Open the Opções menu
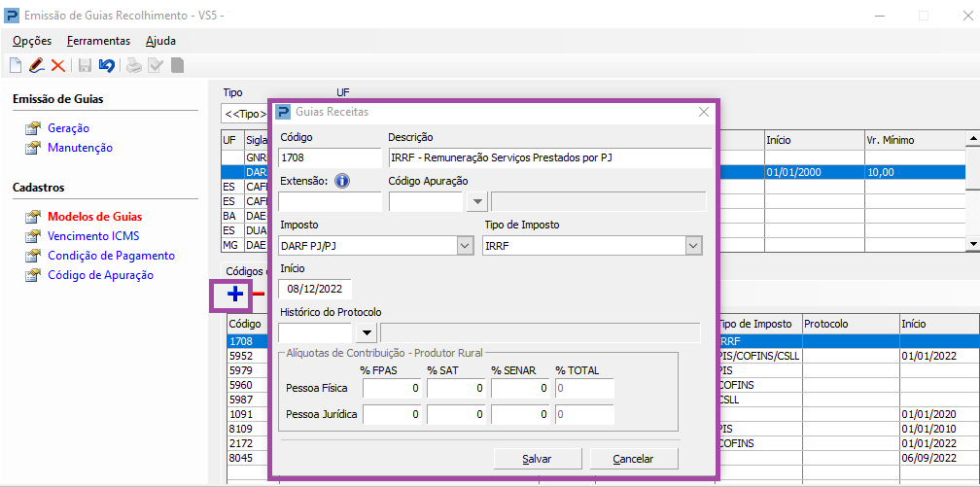980x487 pixels. [32, 41]
